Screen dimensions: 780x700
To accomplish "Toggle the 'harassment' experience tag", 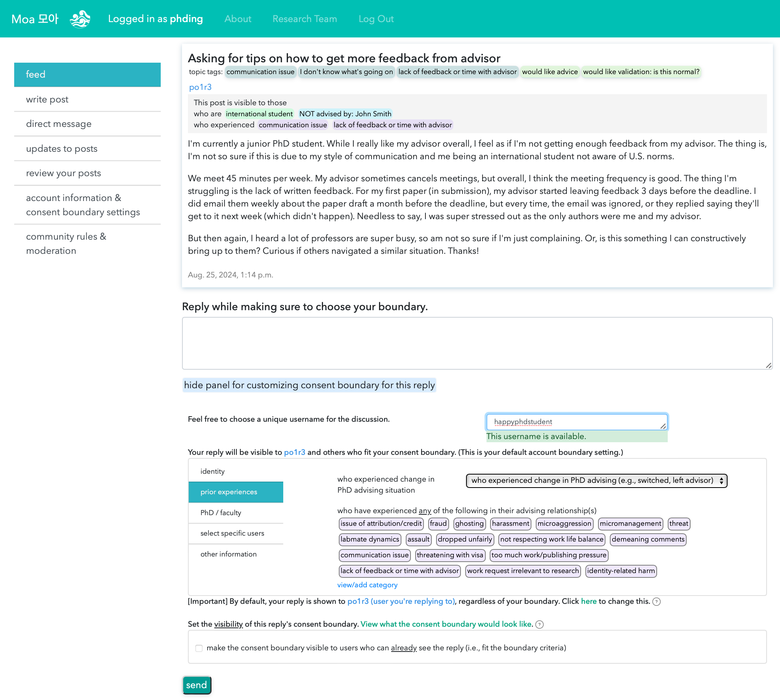I will click(x=511, y=523).
